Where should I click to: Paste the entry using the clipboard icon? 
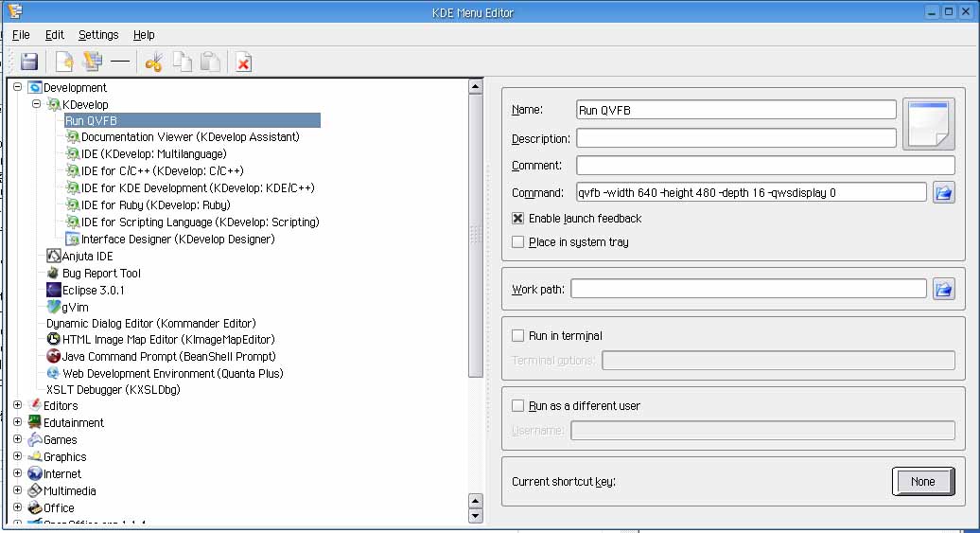[210, 62]
